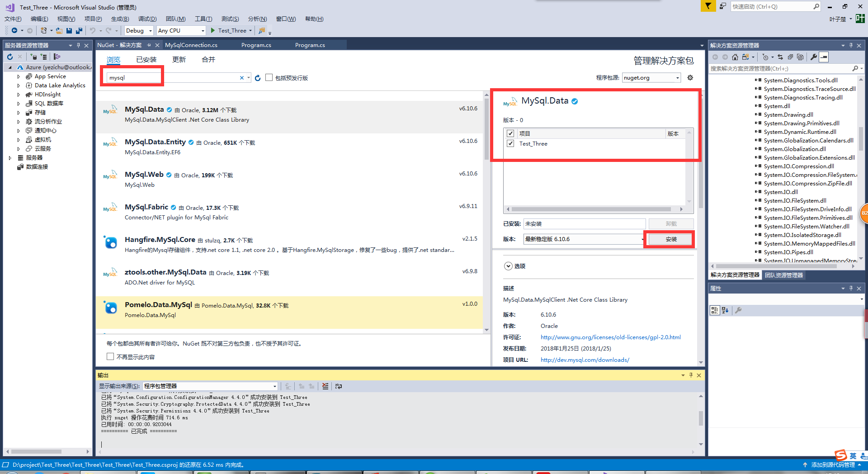The height and width of the screenshot is (474, 868).
Task: Open NuGet package source settings gear
Action: click(x=690, y=78)
